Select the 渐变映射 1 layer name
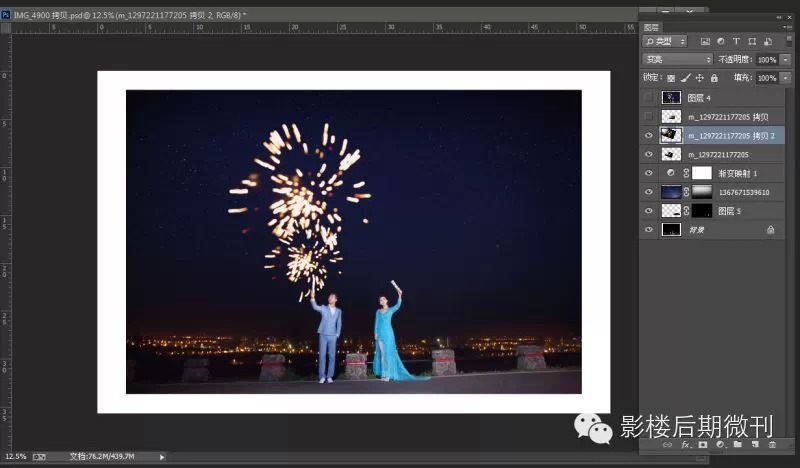The image size is (800, 468). (x=738, y=174)
